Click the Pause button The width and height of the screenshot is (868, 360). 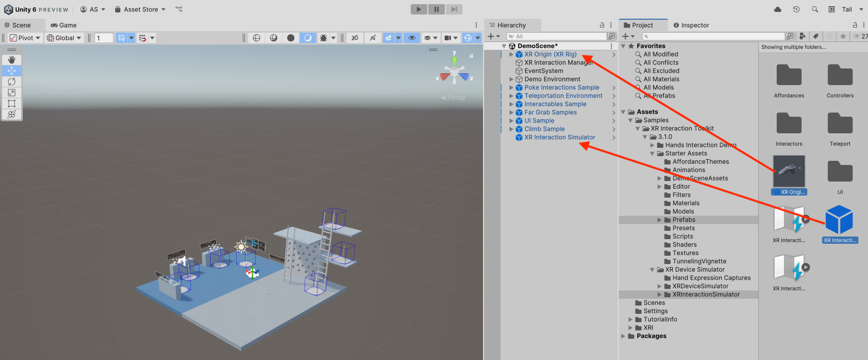(436, 9)
